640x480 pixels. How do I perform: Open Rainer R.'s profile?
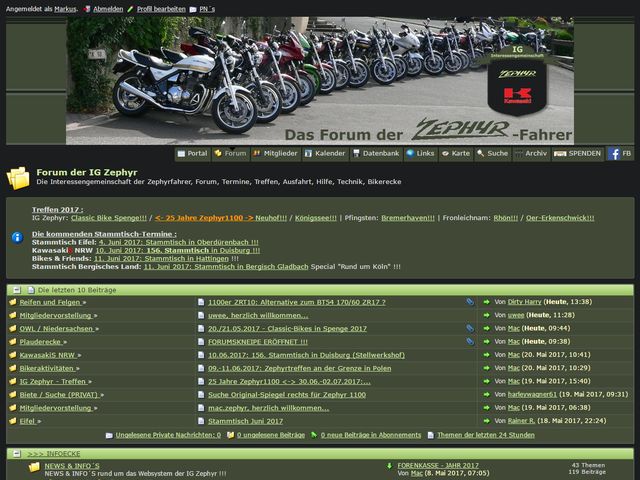tap(521, 421)
